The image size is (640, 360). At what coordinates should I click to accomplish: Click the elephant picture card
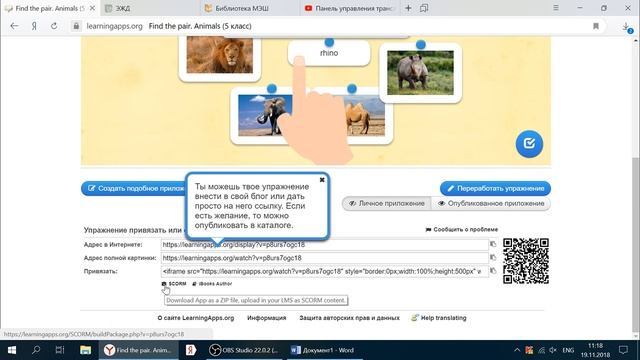tap(261, 115)
